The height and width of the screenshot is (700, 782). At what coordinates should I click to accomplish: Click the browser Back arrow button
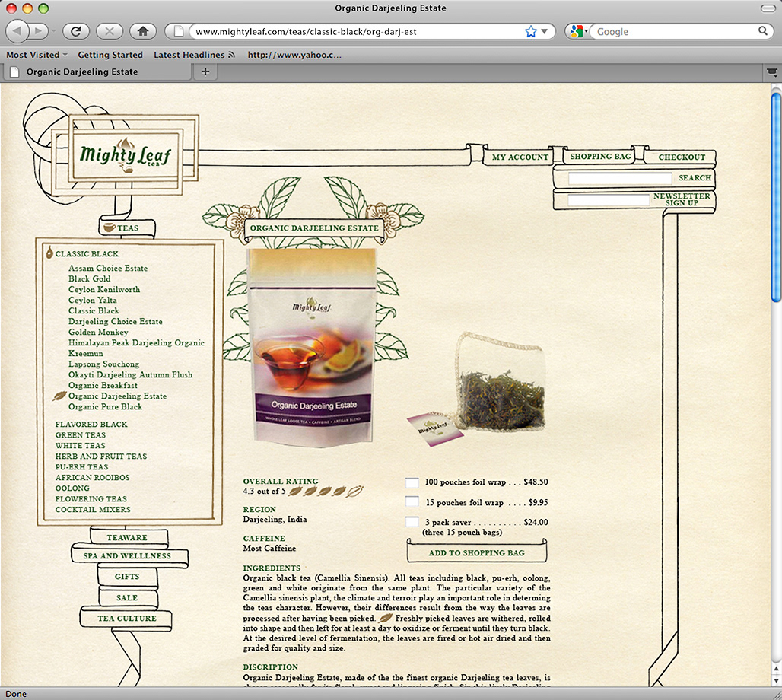pyautogui.click(x=17, y=31)
